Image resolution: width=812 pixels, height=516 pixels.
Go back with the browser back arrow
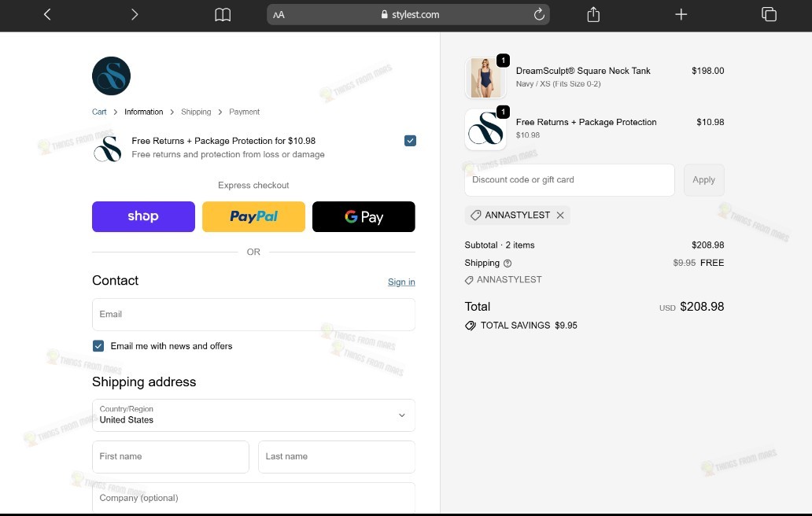[x=47, y=14]
